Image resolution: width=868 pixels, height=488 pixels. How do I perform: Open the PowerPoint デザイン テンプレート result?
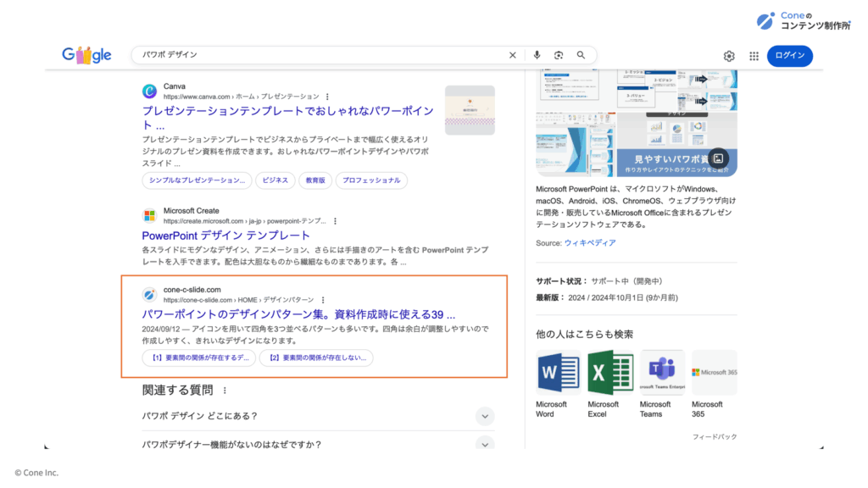225,236
